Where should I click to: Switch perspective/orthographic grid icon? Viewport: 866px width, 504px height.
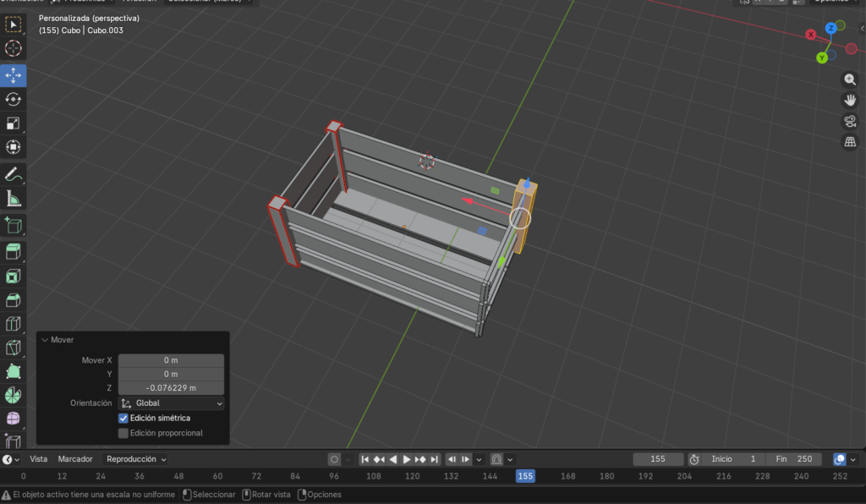click(850, 142)
